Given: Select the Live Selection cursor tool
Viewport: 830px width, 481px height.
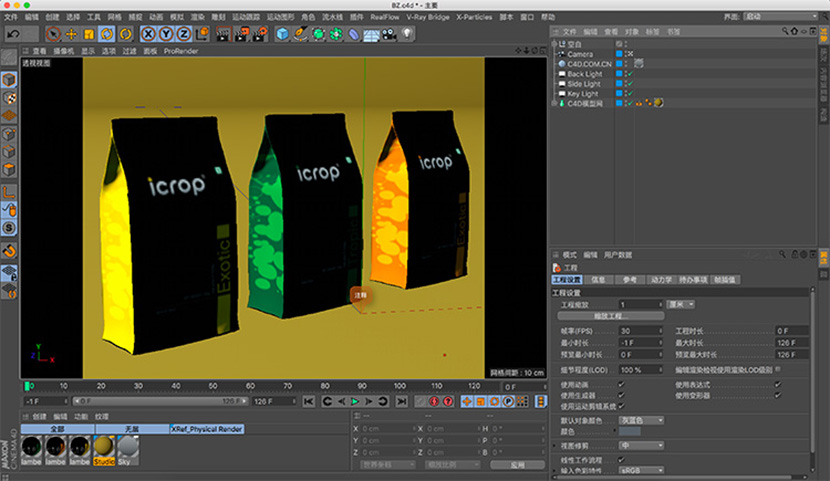Looking at the screenshot, I should click(53, 34).
